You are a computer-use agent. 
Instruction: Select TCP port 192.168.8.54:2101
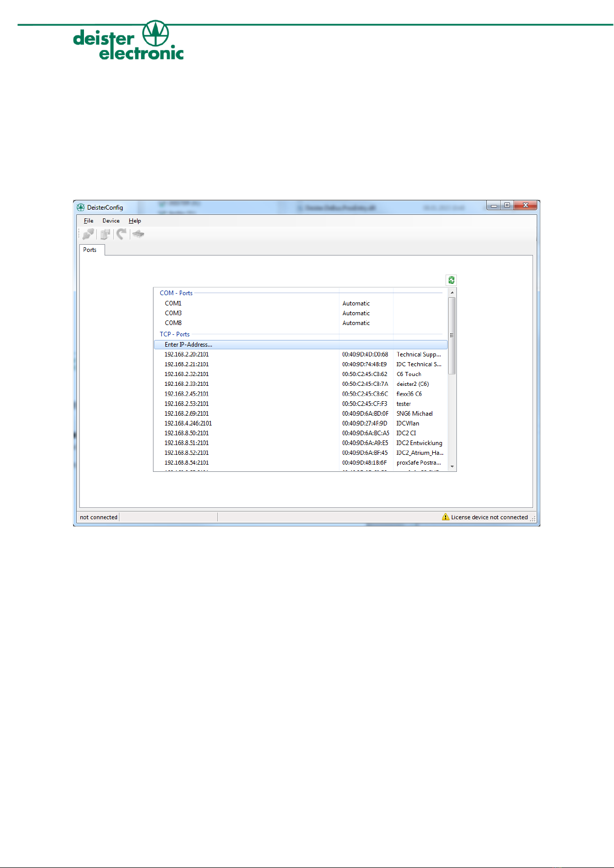coord(186,463)
